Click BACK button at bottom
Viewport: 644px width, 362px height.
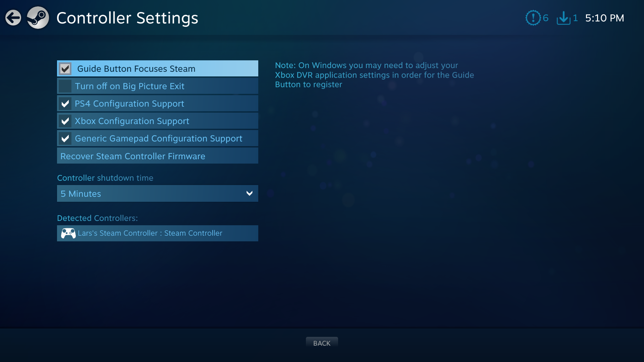(x=322, y=343)
